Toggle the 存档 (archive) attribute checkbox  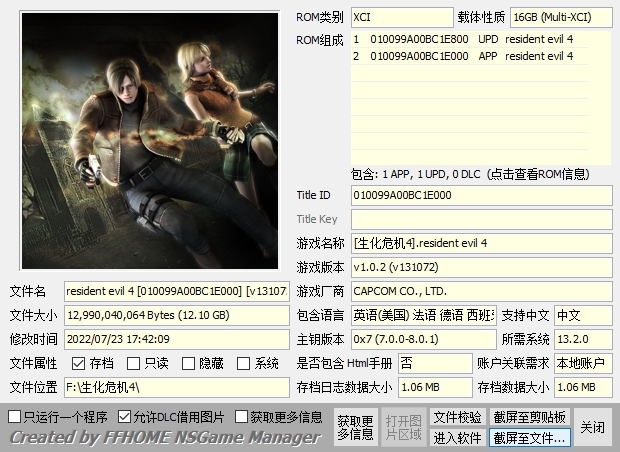[x=79, y=364]
